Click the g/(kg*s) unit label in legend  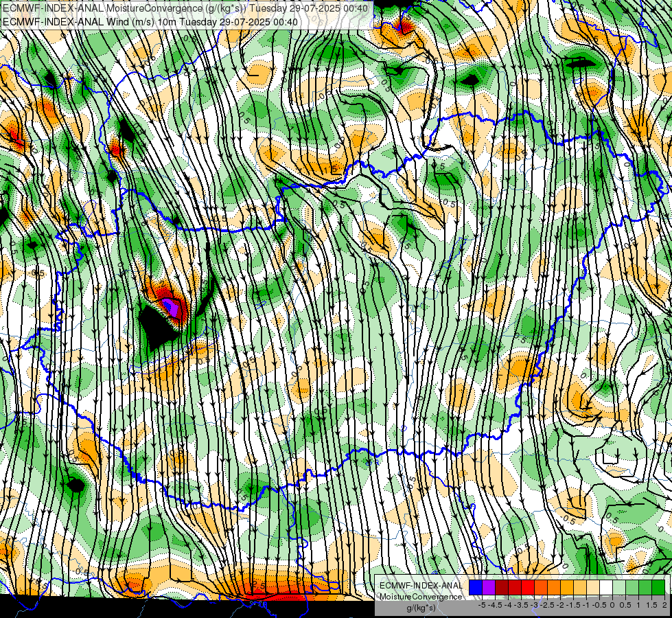pos(421,608)
